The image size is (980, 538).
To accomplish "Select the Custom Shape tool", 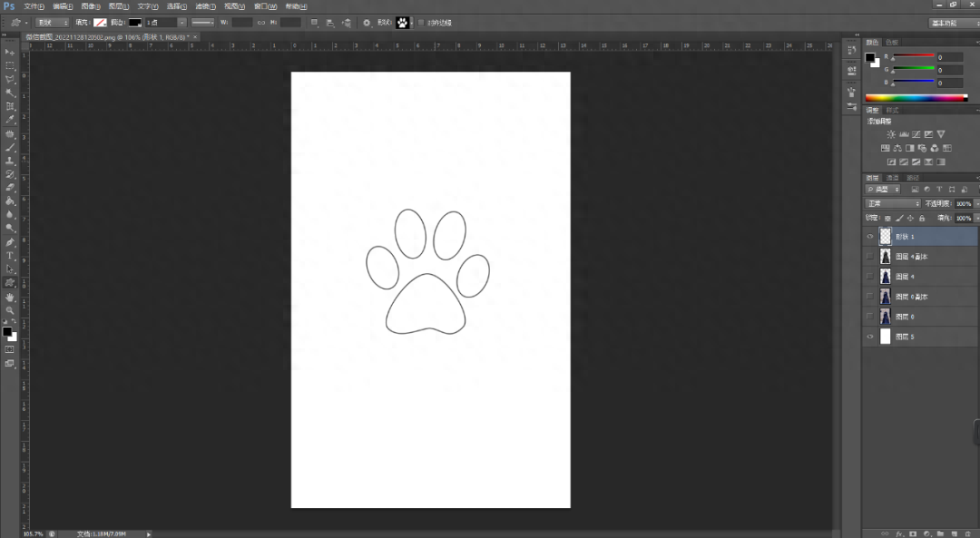I will tap(9, 283).
